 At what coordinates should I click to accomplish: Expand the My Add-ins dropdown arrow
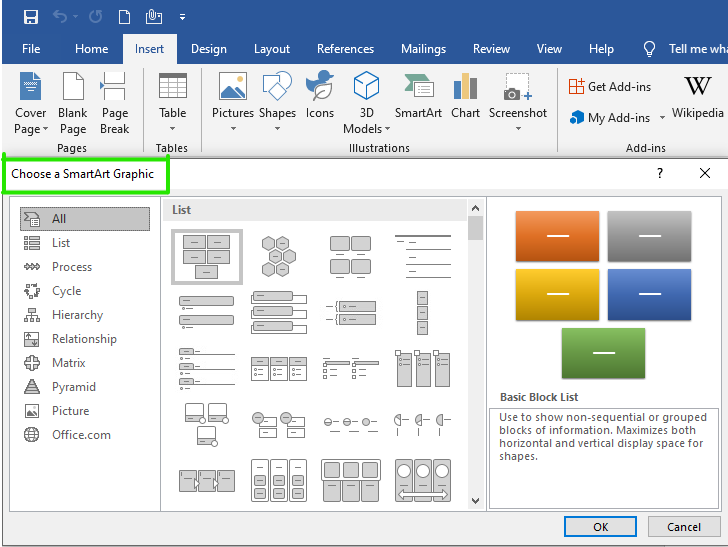click(662, 118)
